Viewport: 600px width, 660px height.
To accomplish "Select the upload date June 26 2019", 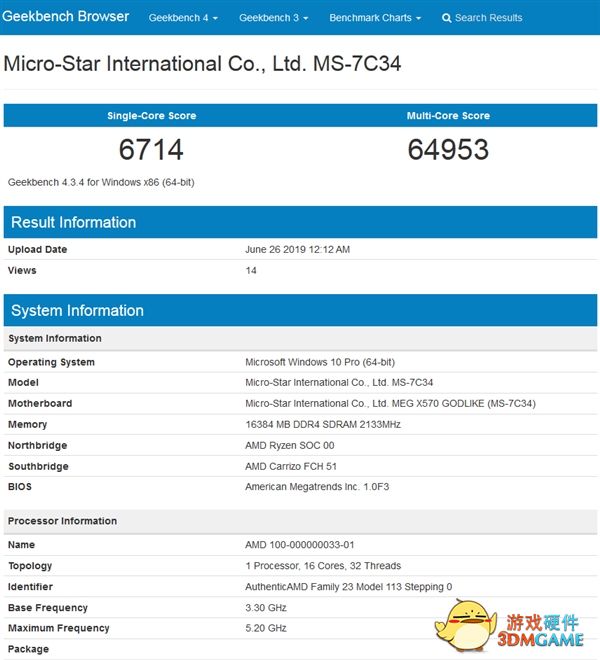I will [297, 249].
